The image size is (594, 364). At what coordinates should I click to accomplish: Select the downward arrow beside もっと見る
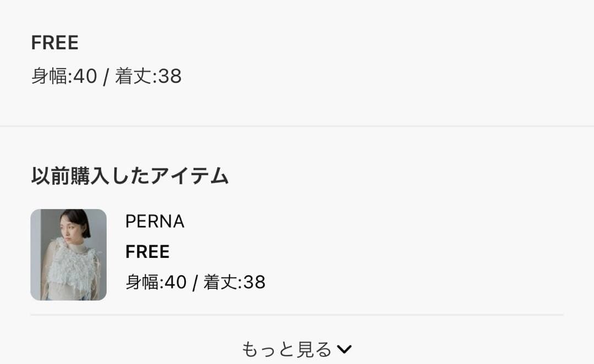click(345, 348)
